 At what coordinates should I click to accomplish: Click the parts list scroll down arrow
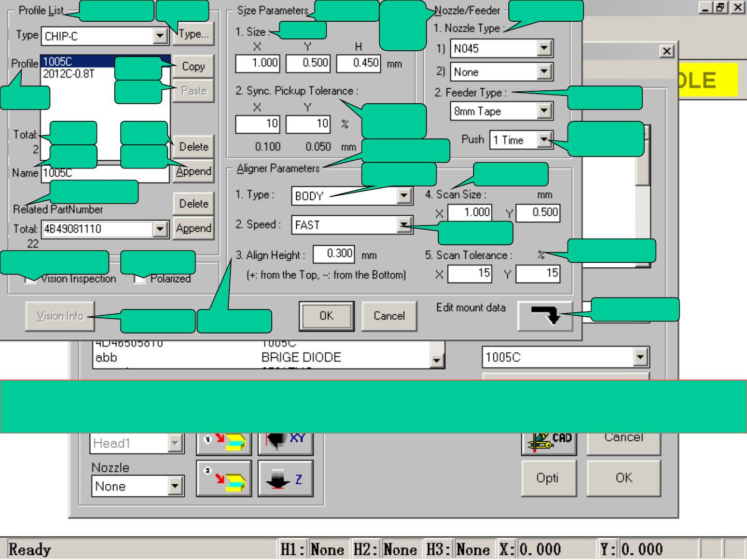437,360
